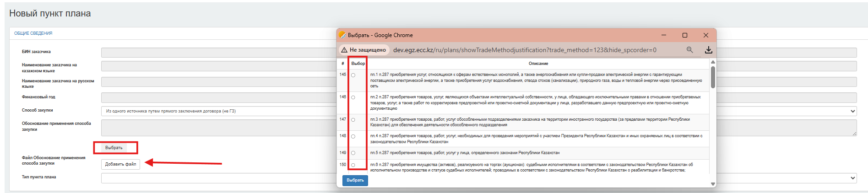Click the download icon in popup toolbar

[708, 50]
